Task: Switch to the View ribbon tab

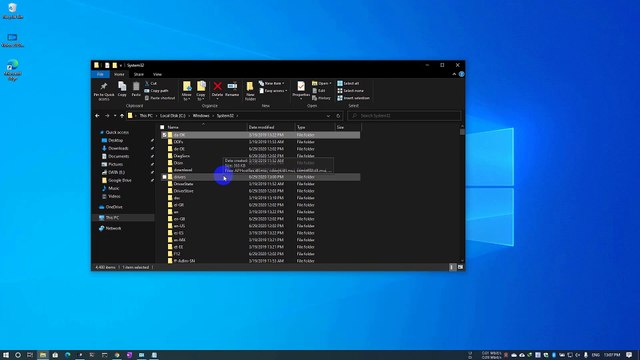Action: pos(157,74)
